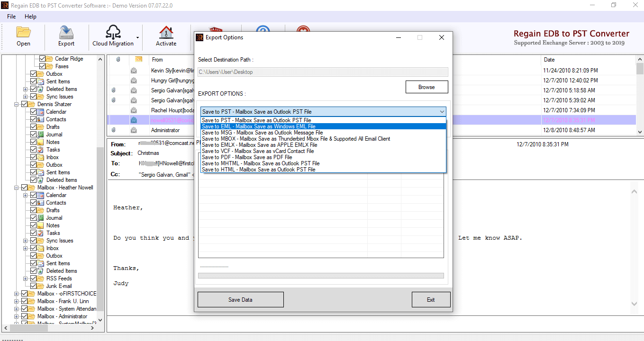
Task: Expand Calendar under Mailbox - Heather Nowell
Action: coord(26,195)
